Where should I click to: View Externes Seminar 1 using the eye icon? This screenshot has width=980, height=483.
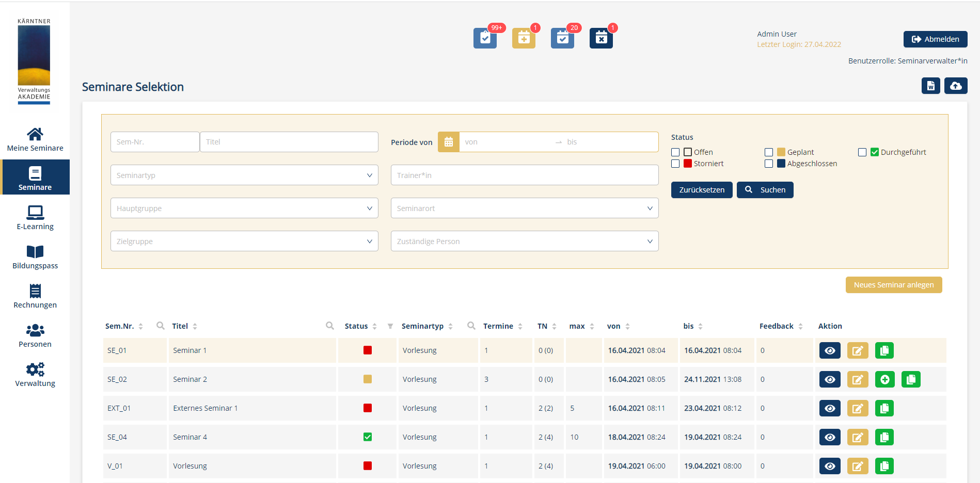coord(829,408)
